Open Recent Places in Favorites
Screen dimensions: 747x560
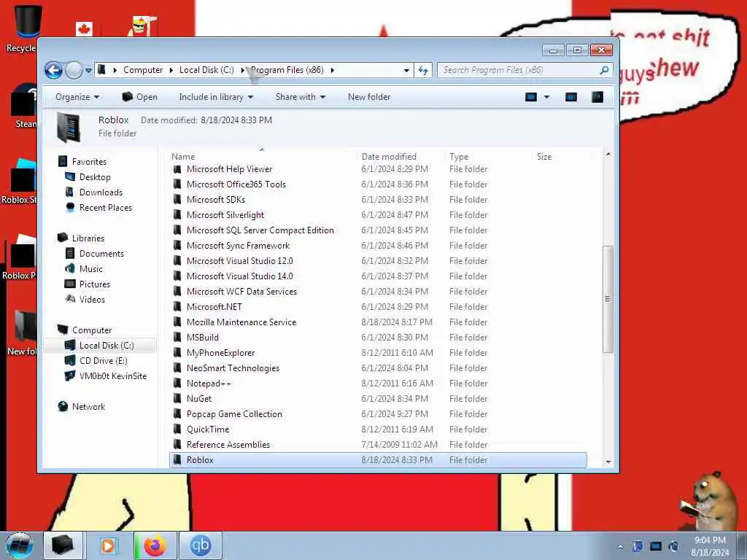click(x=105, y=207)
